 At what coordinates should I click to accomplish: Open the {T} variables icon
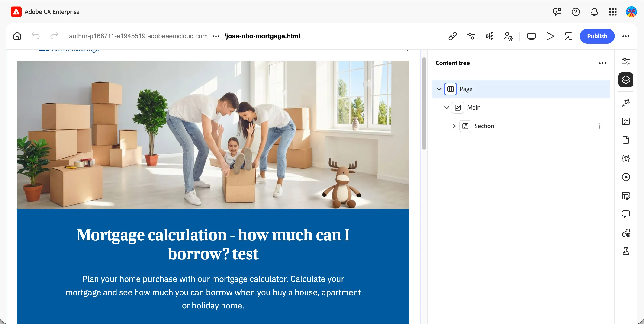tap(626, 158)
